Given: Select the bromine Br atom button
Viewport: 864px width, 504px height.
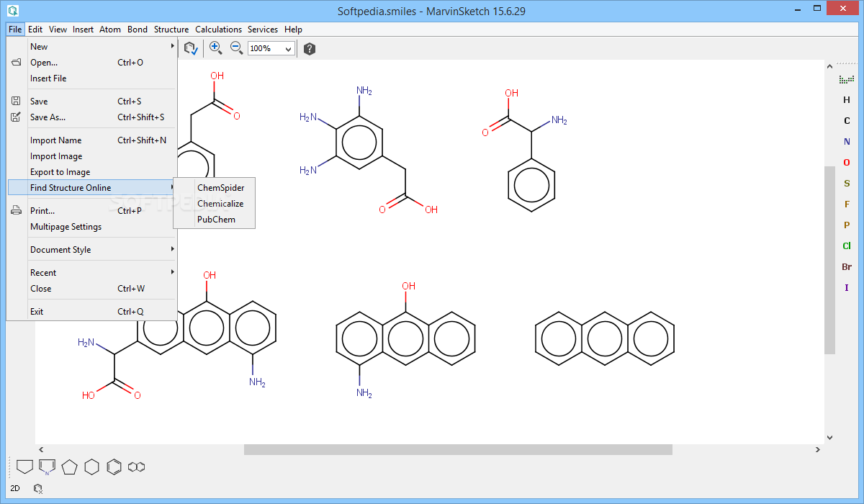Looking at the screenshot, I should (847, 267).
